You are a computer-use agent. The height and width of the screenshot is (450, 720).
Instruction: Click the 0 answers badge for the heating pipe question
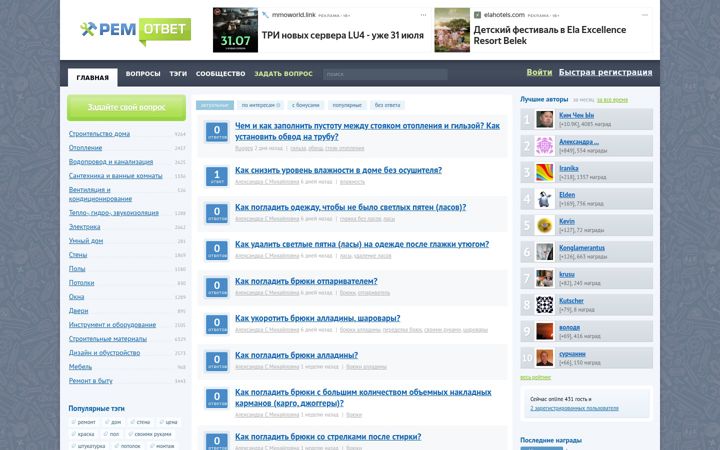tap(217, 132)
